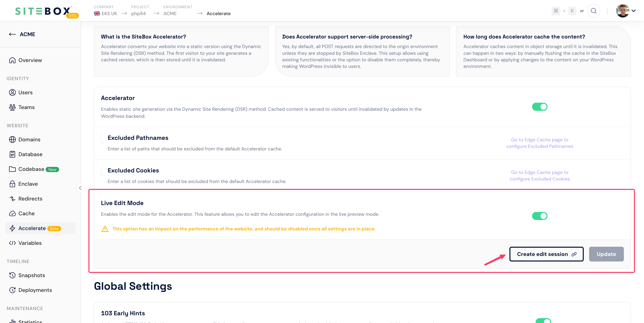Click the Domains globe icon
The image size is (644, 323).
click(12, 139)
